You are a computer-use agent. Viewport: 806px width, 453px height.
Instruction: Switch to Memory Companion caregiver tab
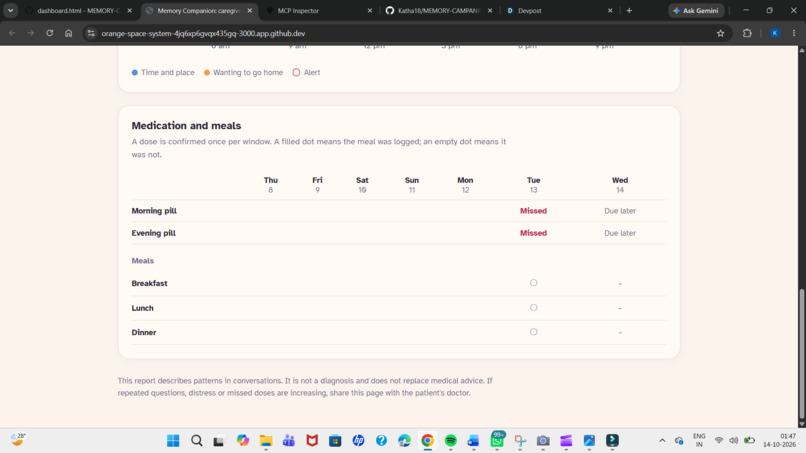tap(198, 10)
